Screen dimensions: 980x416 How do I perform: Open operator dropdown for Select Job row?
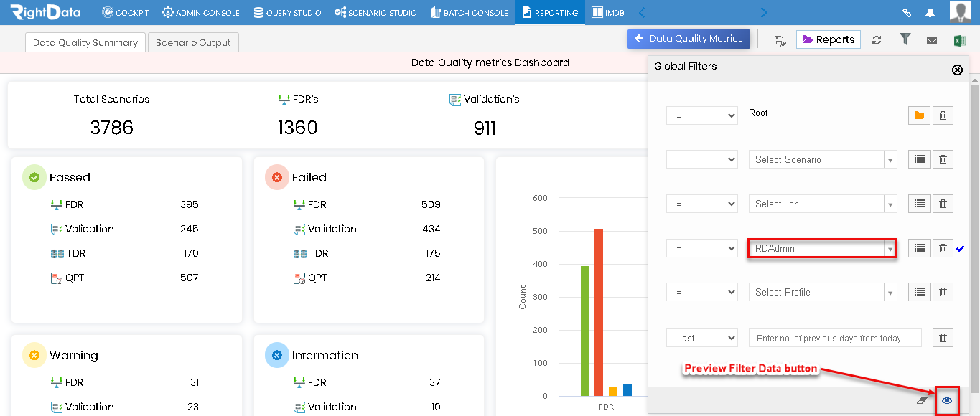(702, 204)
